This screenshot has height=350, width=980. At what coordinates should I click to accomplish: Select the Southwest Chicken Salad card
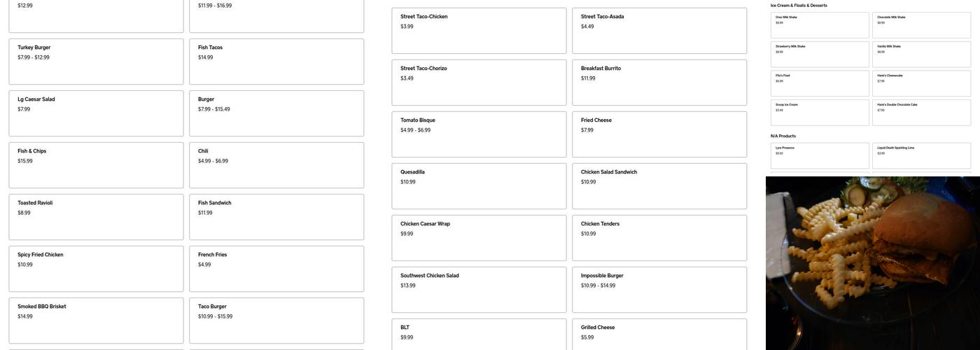479,290
